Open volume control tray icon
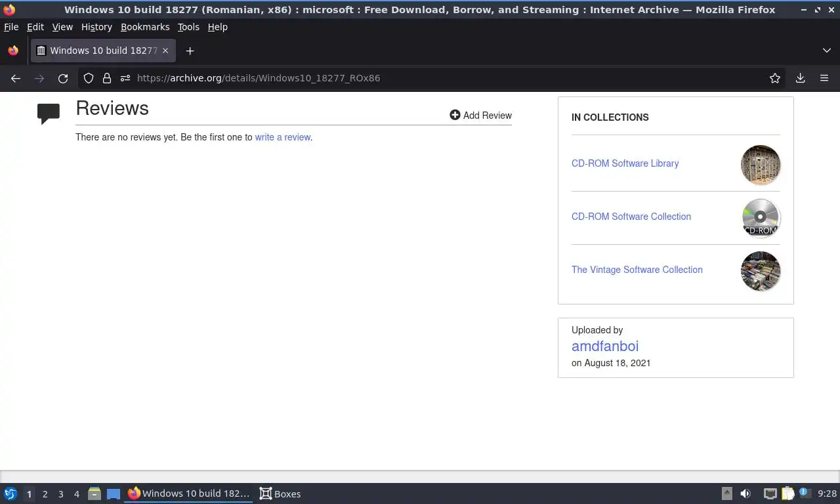 [x=745, y=493]
